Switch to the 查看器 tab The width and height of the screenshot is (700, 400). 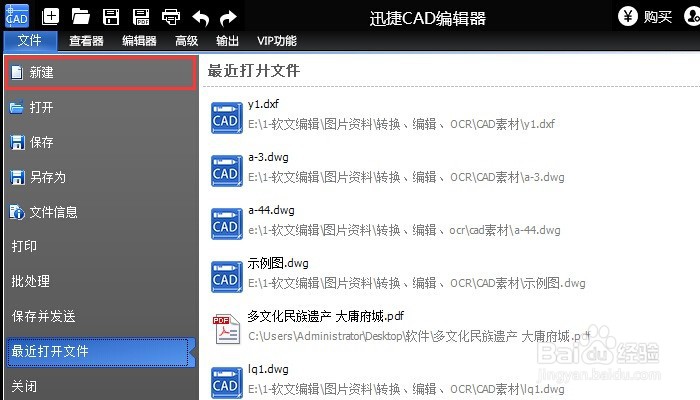click(x=86, y=41)
